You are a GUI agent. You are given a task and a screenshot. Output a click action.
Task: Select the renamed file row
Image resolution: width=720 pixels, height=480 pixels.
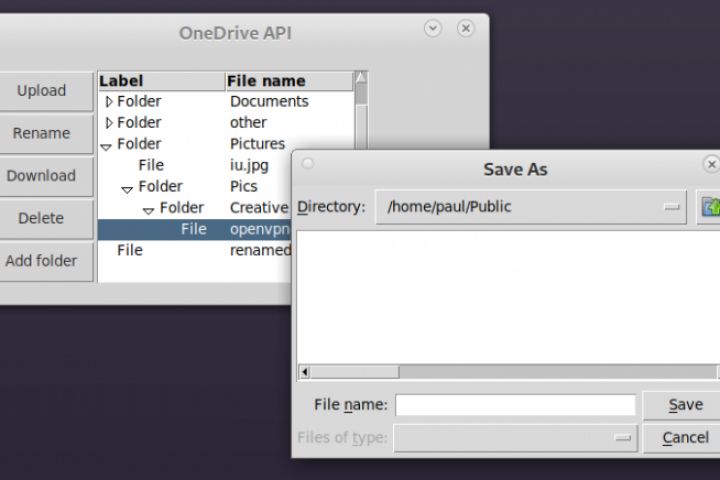(195, 250)
